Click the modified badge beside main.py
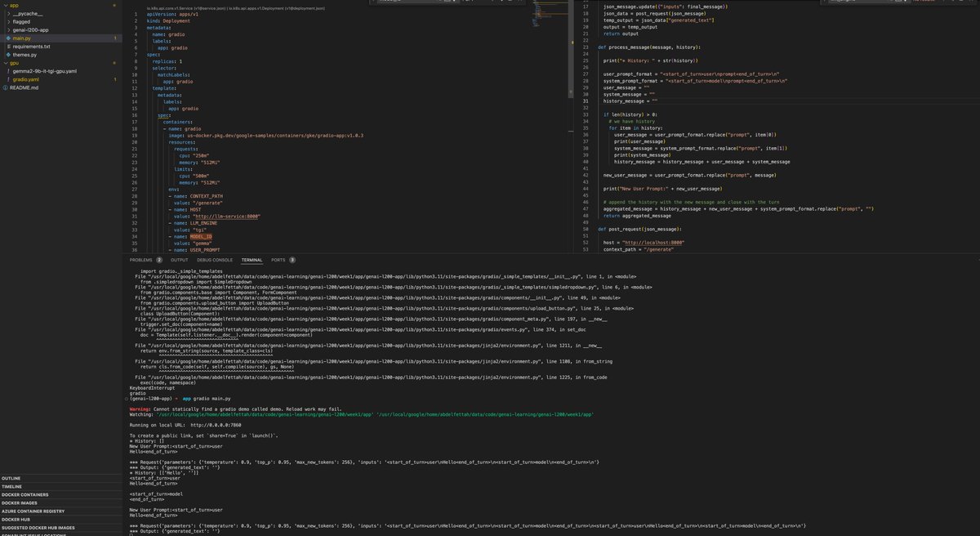 click(114, 38)
